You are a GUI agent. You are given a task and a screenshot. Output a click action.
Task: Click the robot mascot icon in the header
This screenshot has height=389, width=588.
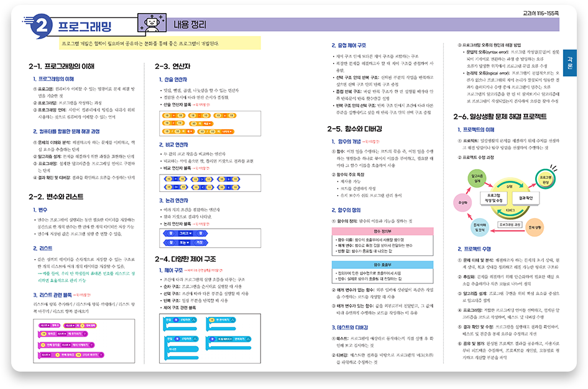[152, 23]
